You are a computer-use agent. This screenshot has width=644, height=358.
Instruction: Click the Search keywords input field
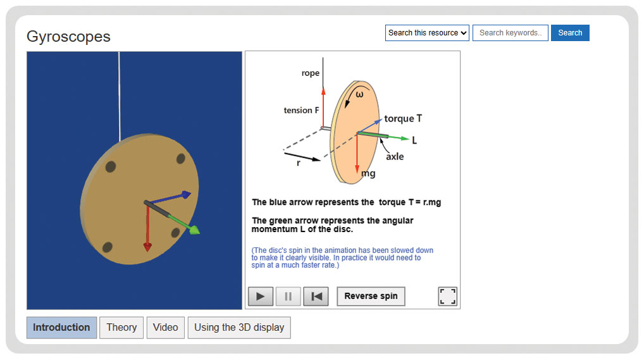(511, 33)
